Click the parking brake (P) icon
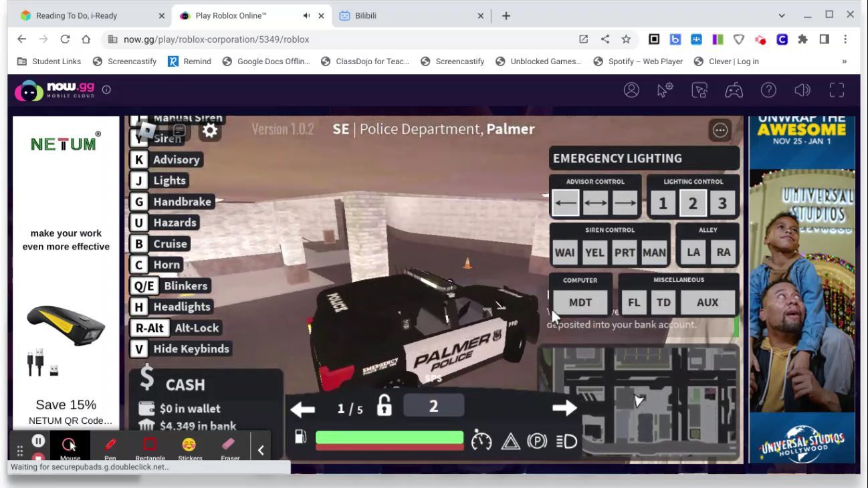 pos(537,441)
